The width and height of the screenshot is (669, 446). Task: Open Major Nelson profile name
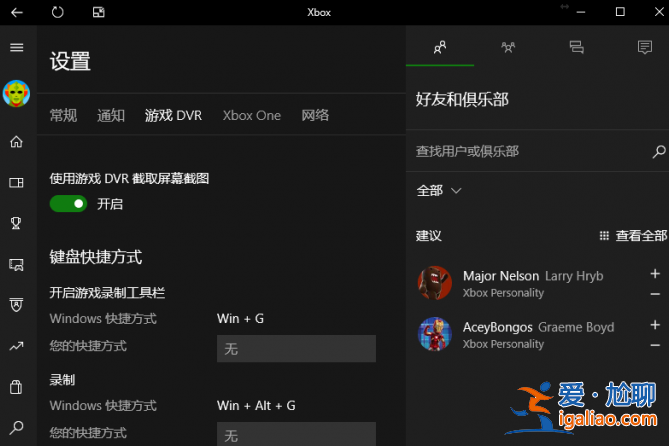pos(501,276)
